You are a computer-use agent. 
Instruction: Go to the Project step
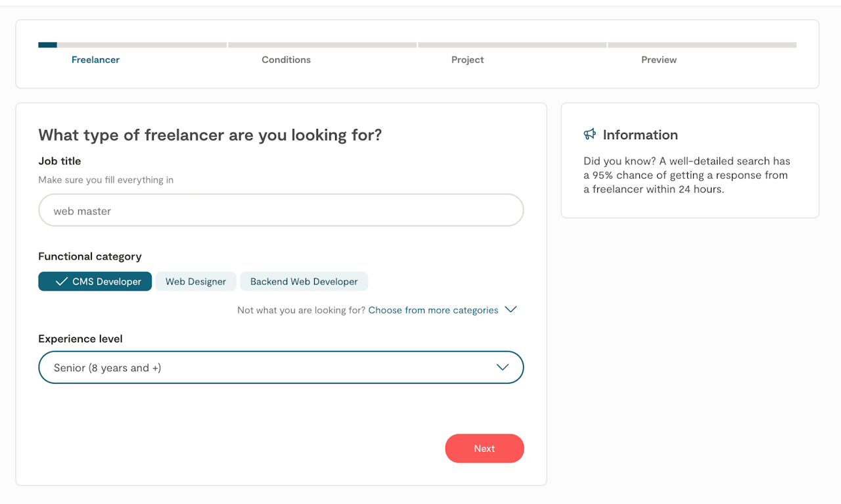point(467,60)
